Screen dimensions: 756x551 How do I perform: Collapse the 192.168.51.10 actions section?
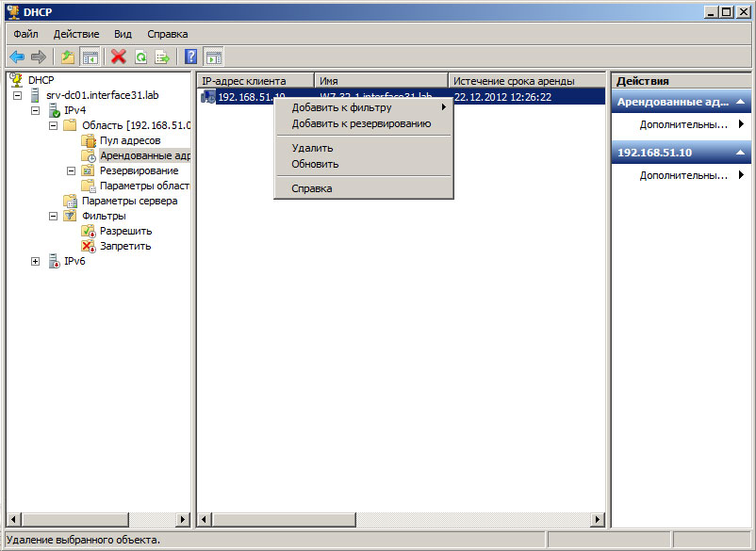740,153
